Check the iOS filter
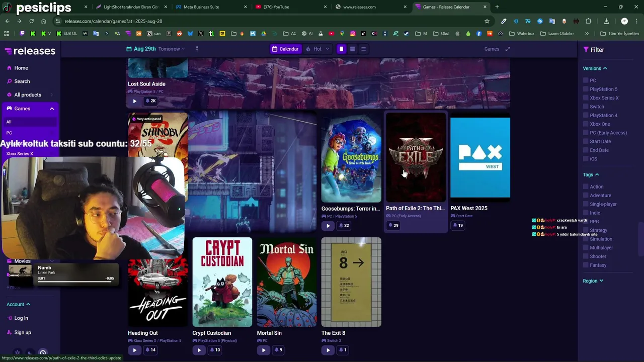This screenshot has height=362, width=644. click(586, 159)
